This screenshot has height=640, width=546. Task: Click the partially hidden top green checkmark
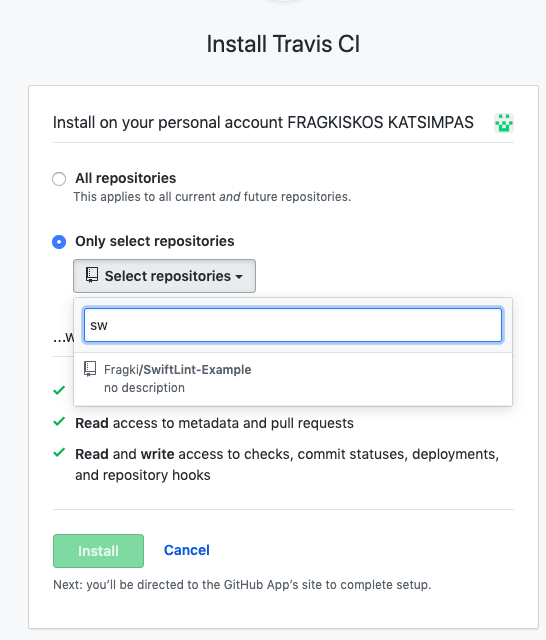[59, 390]
